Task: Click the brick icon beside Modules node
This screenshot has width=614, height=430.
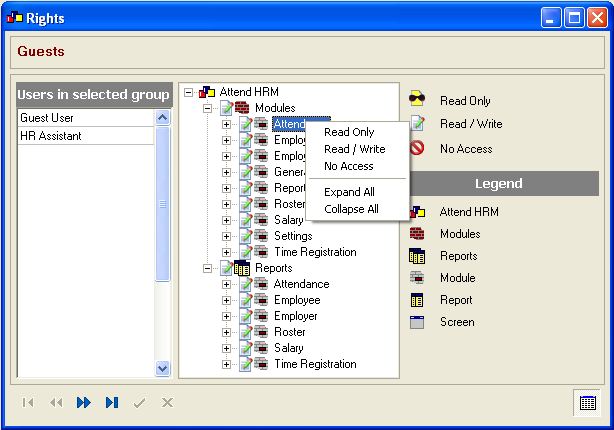Action: 242,108
